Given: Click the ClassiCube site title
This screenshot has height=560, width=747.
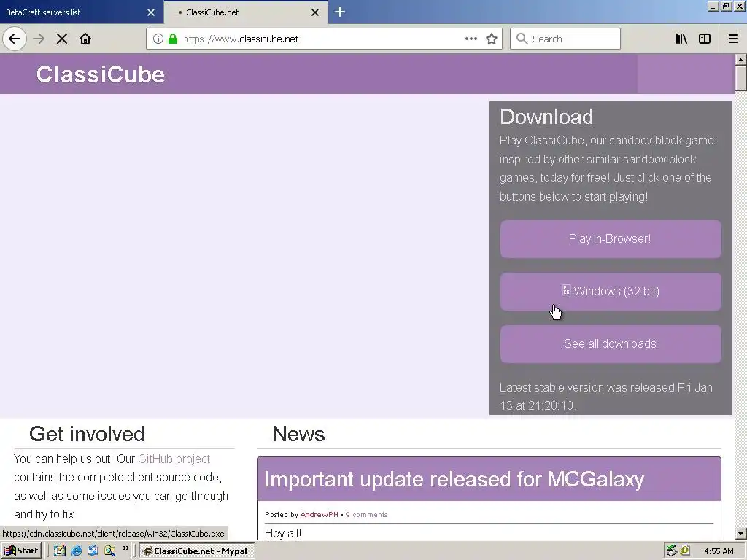Looking at the screenshot, I should [x=101, y=74].
